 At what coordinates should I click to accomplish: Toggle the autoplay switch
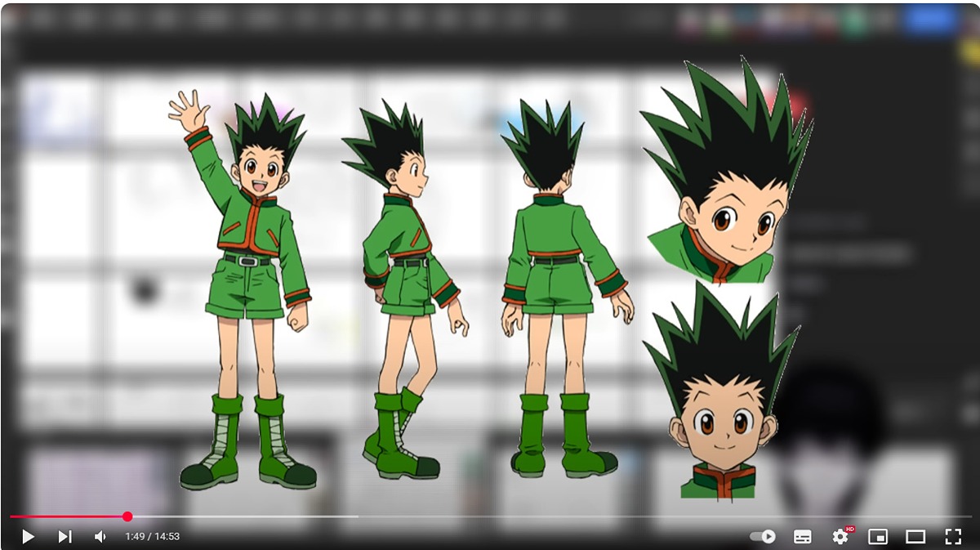point(762,537)
